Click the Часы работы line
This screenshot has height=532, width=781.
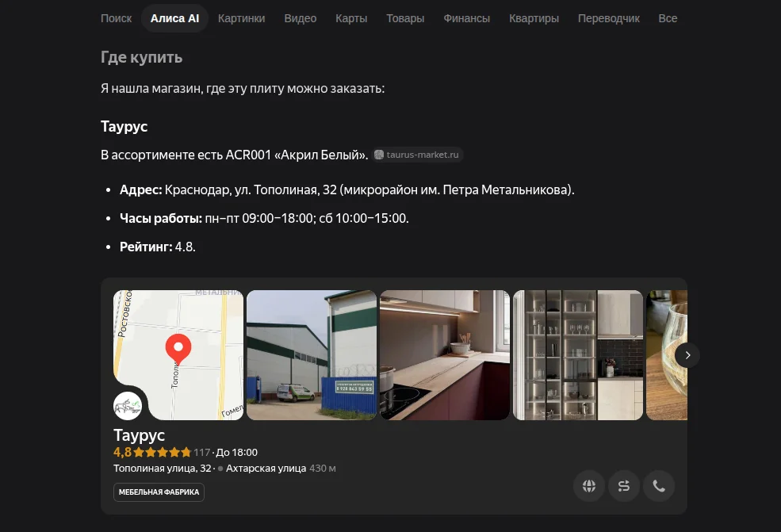pos(264,218)
